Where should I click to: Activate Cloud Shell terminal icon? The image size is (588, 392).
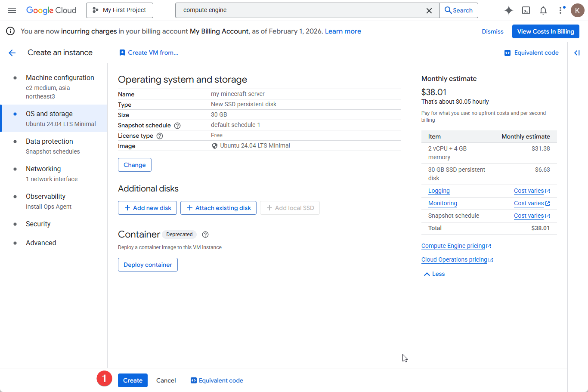point(526,10)
